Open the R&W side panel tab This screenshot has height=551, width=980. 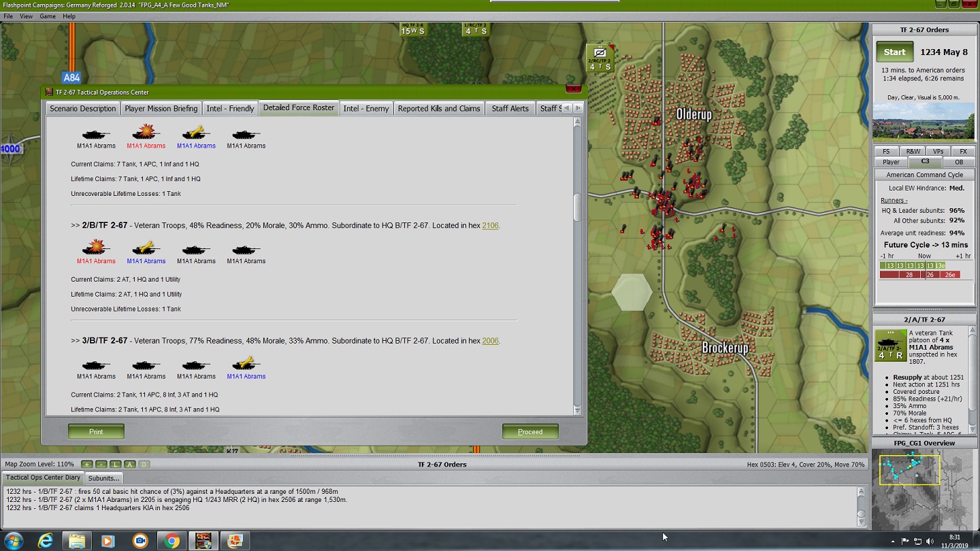pyautogui.click(x=913, y=151)
